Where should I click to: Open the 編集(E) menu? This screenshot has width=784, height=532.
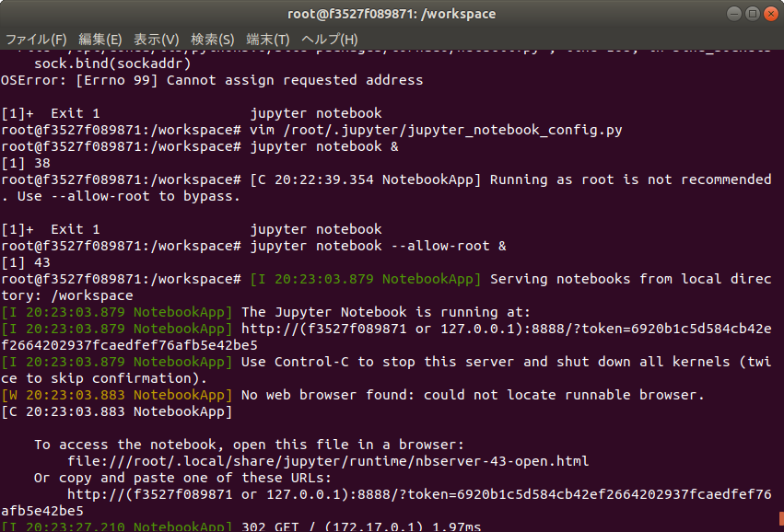pyautogui.click(x=100, y=40)
